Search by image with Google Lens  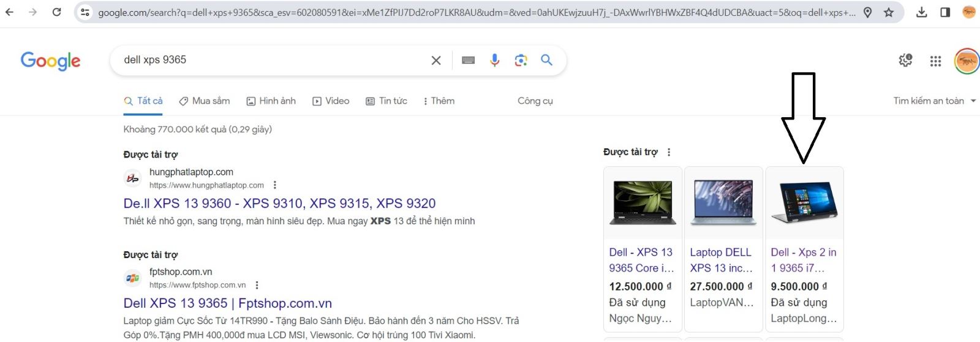click(521, 60)
